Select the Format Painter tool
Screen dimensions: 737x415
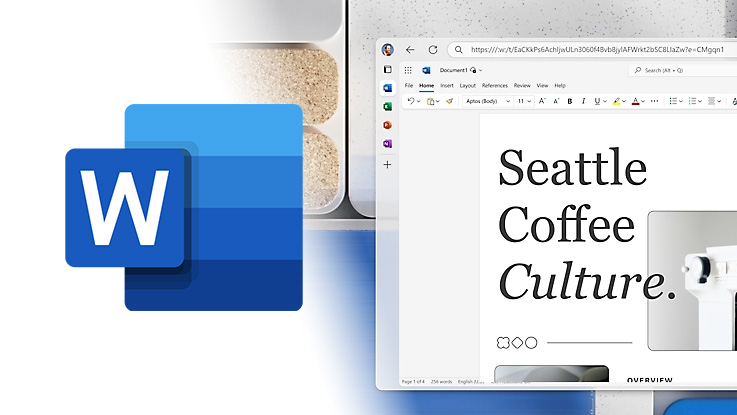click(x=449, y=101)
